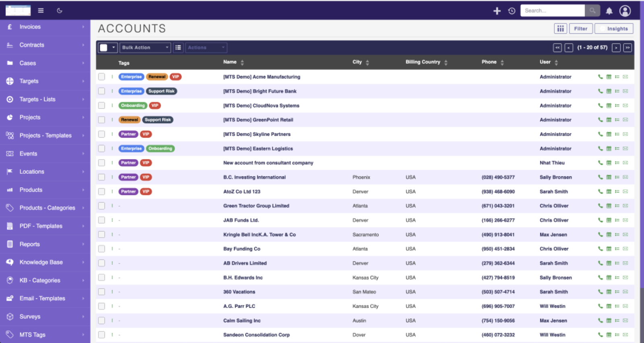Go to previous page of accounts
The width and height of the screenshot is (644, 343).
568,48
